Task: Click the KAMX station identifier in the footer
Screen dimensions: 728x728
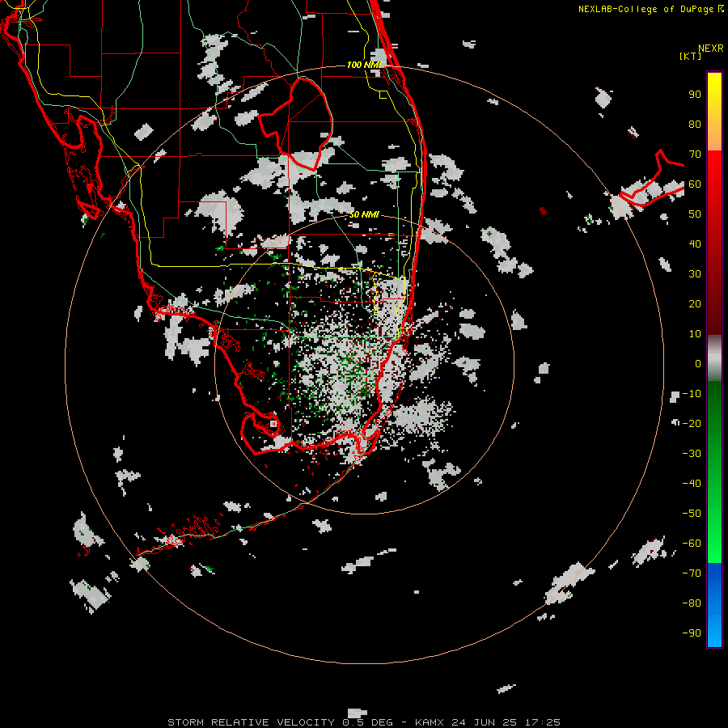Action: coord(430,722)
